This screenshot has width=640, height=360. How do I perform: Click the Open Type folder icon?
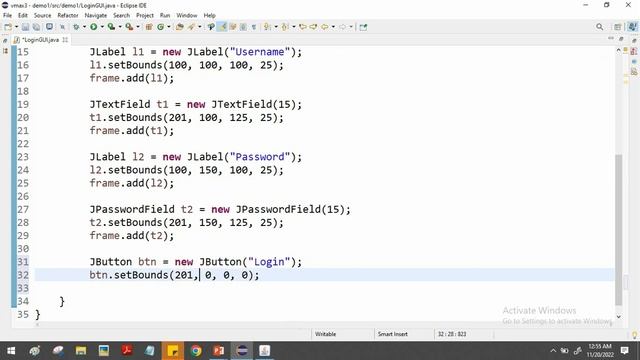coord(180,27)
